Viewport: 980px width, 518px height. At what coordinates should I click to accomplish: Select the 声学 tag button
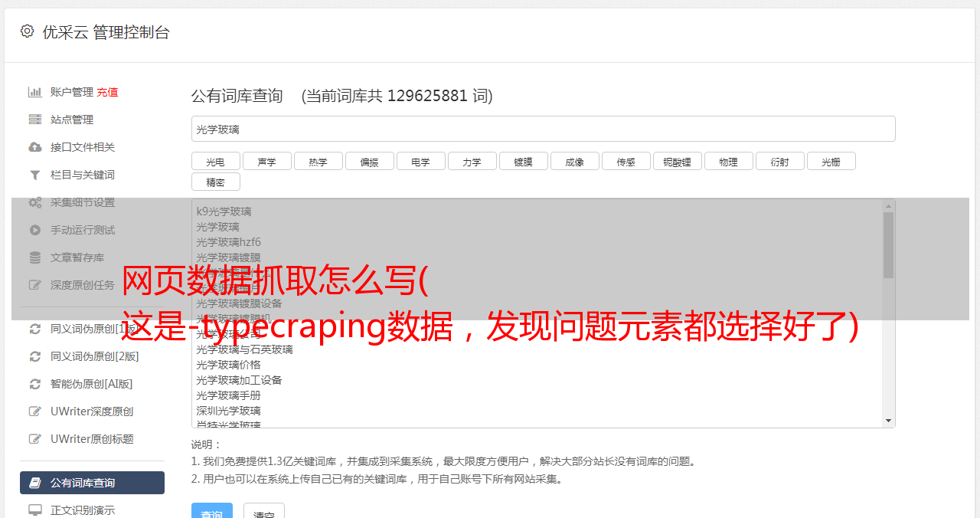pos(266,161)
